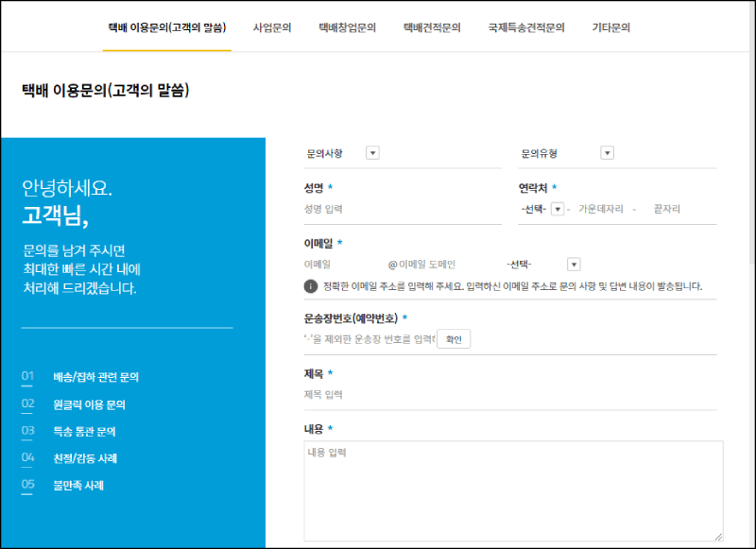Click the 확인 button to verify the waybill number

pos(452,339)
